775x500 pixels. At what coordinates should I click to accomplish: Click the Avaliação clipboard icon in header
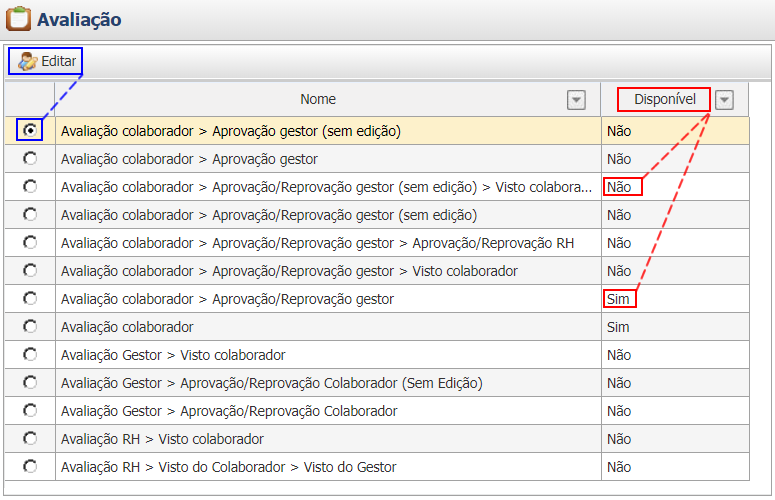[17, 19]
